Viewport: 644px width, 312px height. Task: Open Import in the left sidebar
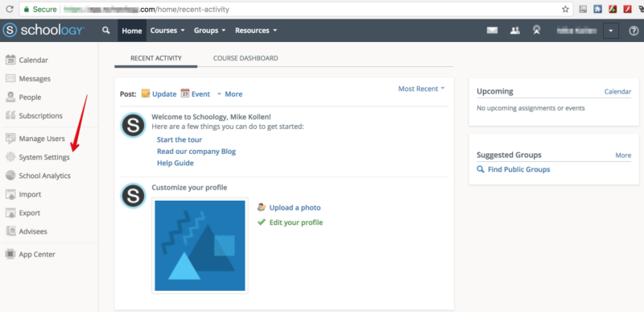click(30, 194)
